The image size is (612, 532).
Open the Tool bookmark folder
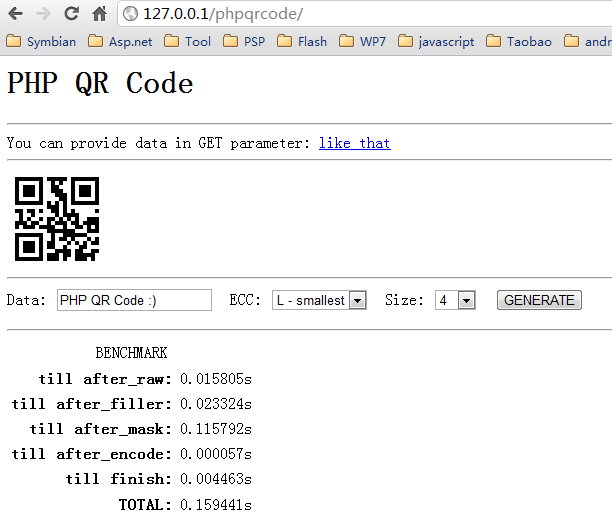point(188,42)
